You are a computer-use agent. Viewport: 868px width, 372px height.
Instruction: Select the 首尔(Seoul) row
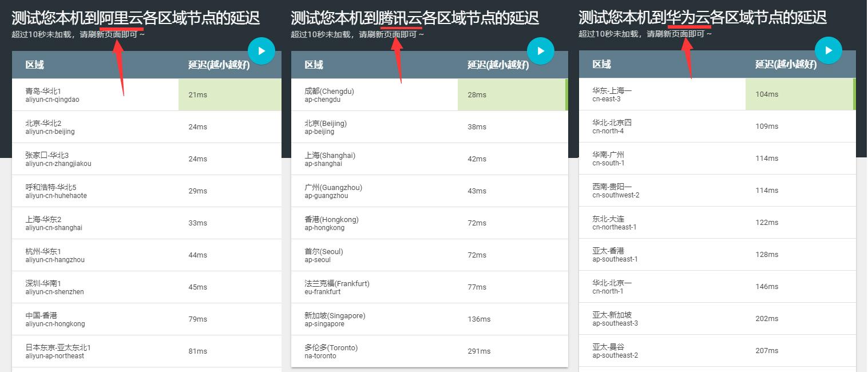(x=430, y=255)
